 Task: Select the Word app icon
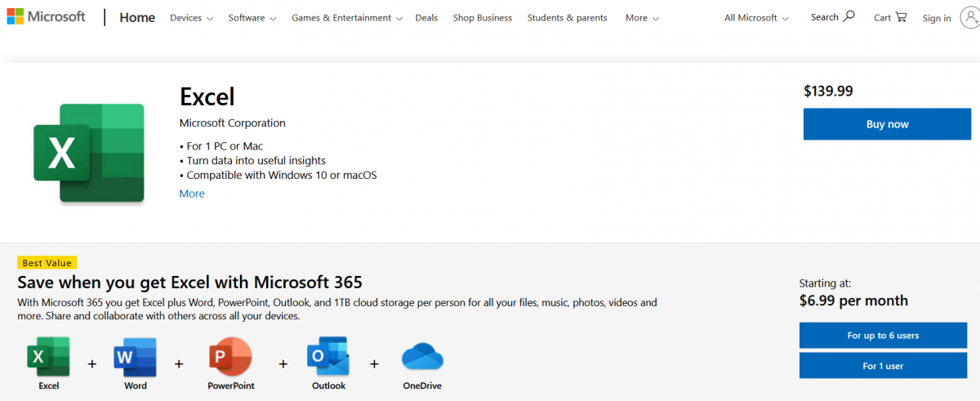tap(136, 357)
